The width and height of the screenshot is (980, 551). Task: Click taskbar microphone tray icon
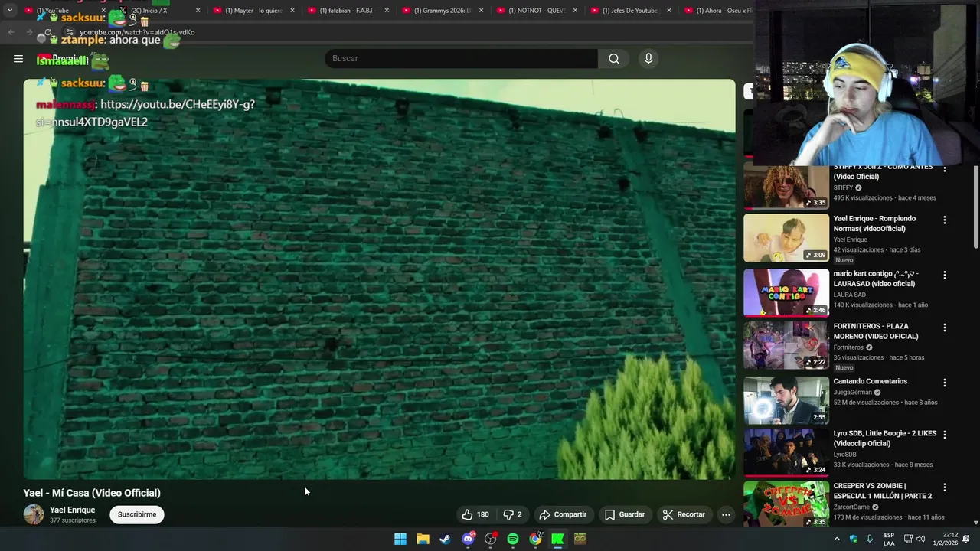pyautogui.click(x=869, y=539)
